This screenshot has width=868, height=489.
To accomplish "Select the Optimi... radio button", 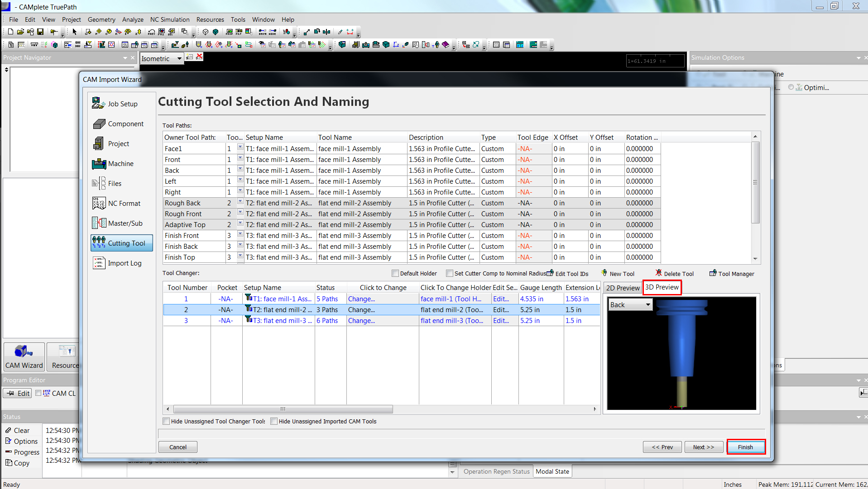I will click(x=791, y=87).
